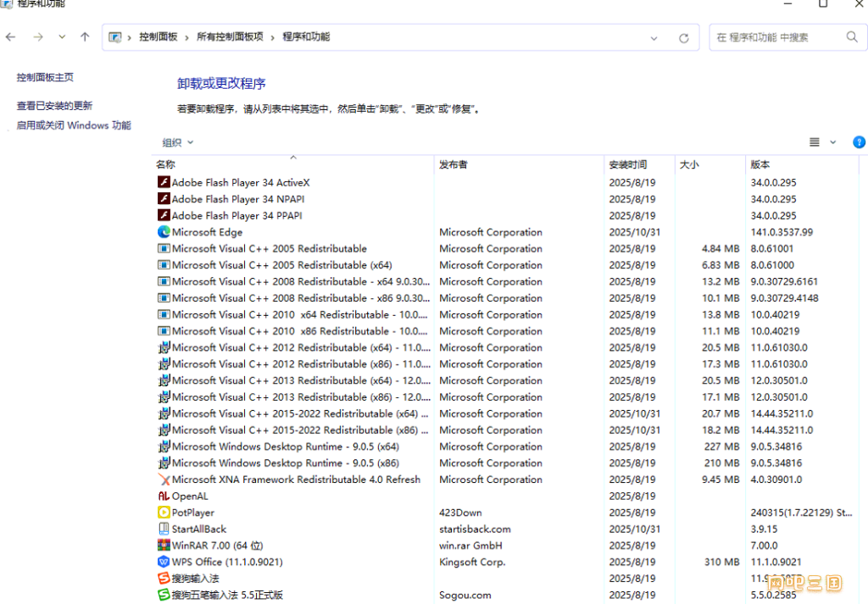Select Microsoft Visual C++ 2005 Redistributable row name
Viewport: 868px width, 604px height.
(269, 248)
